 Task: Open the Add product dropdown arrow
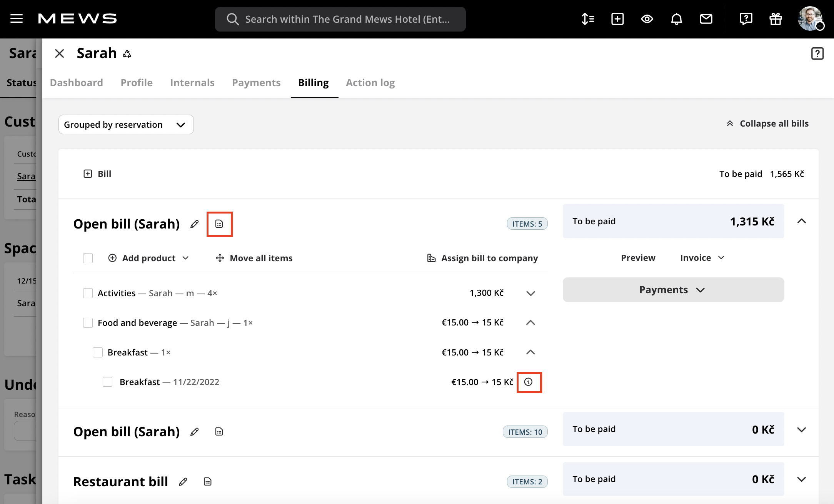pos(185,258)
